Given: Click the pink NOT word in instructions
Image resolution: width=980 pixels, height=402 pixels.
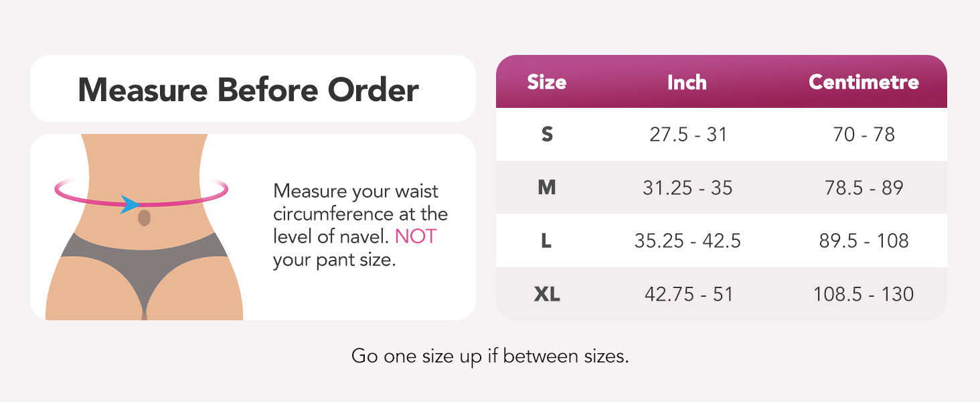Looking at the screenshot, I should [415, 237].
